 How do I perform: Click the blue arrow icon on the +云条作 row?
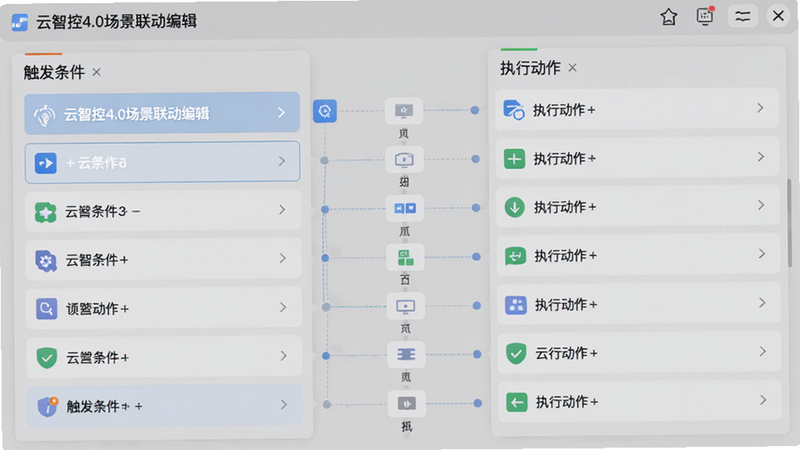pos(45,163)
